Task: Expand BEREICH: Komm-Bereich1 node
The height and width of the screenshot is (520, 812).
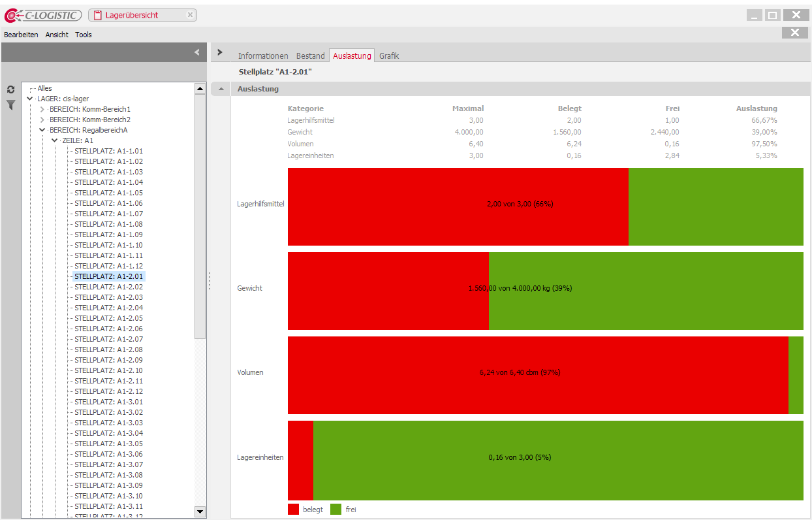Action: pos(42,109)
